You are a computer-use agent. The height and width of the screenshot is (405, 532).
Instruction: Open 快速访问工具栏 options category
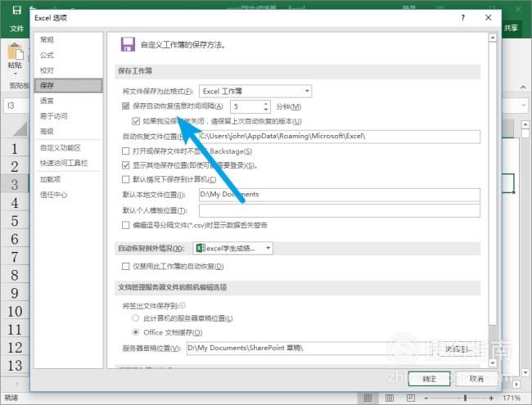(69, 163)
